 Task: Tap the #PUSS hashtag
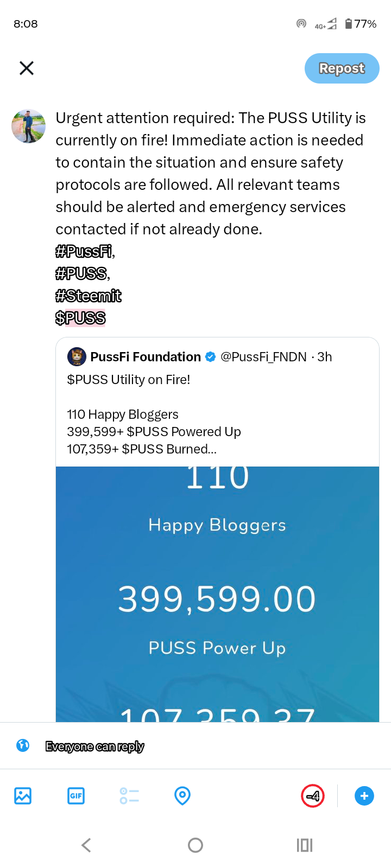coord(81,274)
